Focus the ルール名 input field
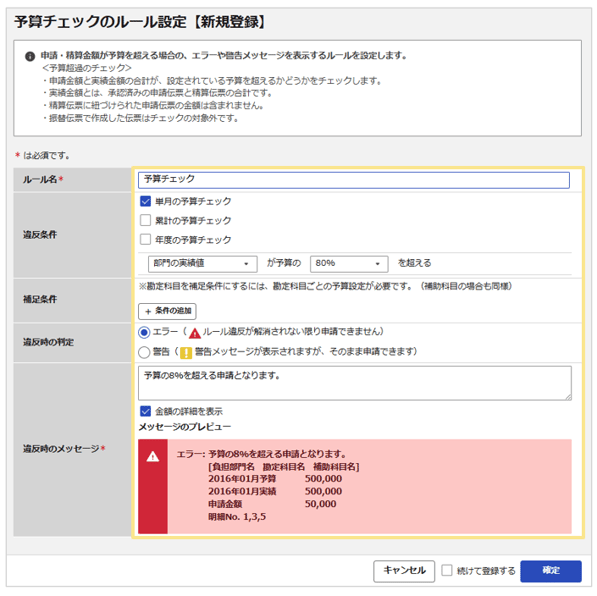Image resolution: width=597 pixels, height=596 pixels. (354, 180)
